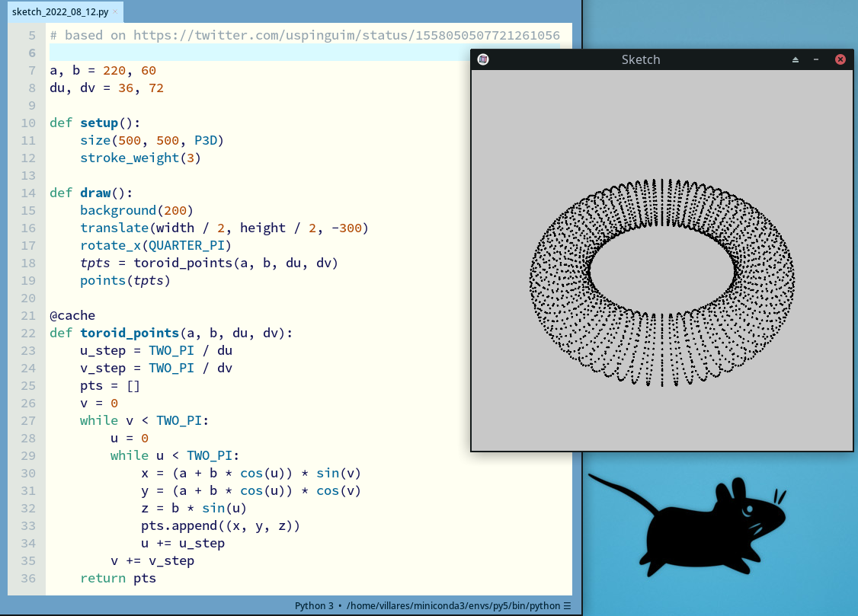Click the stroke_weight(3) call
The width and height of the screenshot is (858, 616).
[x=140, y=158]
